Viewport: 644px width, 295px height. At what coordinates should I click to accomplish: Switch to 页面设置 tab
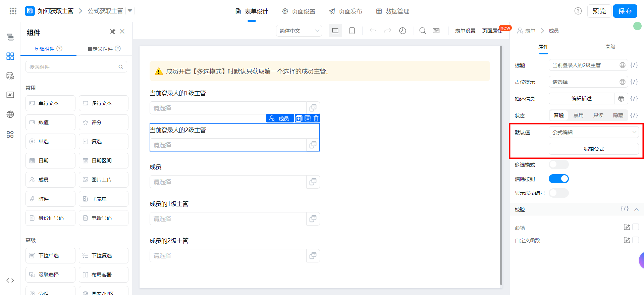coord(299,11)
